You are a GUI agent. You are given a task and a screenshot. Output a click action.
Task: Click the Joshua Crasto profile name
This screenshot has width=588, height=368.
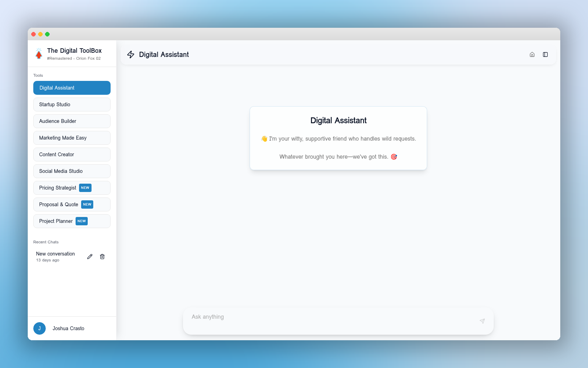click(x=68, y=328)
